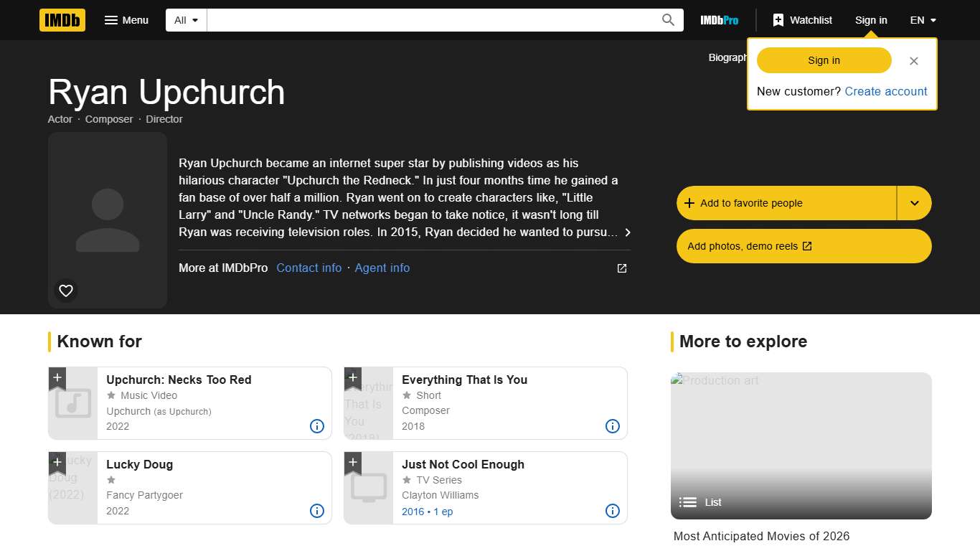Click into the IMDb search field
This screenshot has height=551, width=980.
coord(433,20)
